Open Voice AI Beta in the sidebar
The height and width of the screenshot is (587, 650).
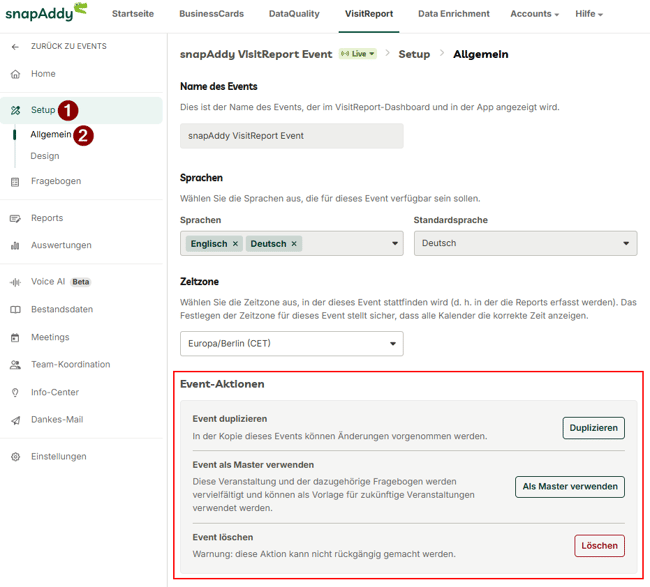click(61, 282)
